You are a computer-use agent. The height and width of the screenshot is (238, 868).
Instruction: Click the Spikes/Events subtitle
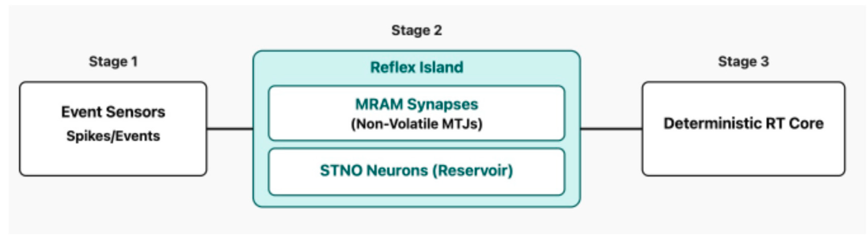(x=113, y=136)
